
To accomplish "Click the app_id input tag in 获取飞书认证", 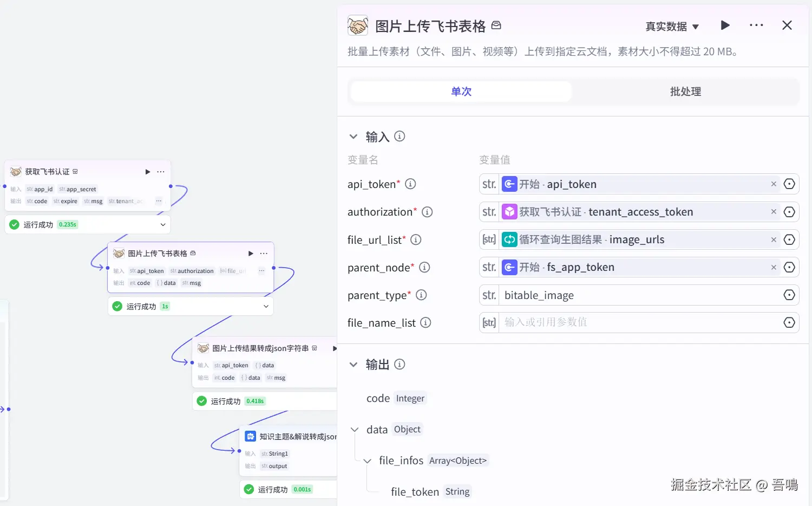I will pos(40,189).
